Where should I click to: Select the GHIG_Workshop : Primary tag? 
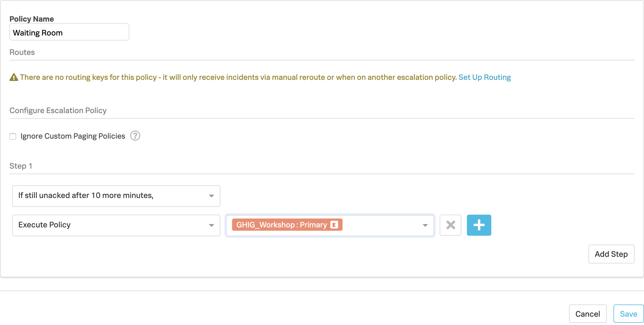281,225
